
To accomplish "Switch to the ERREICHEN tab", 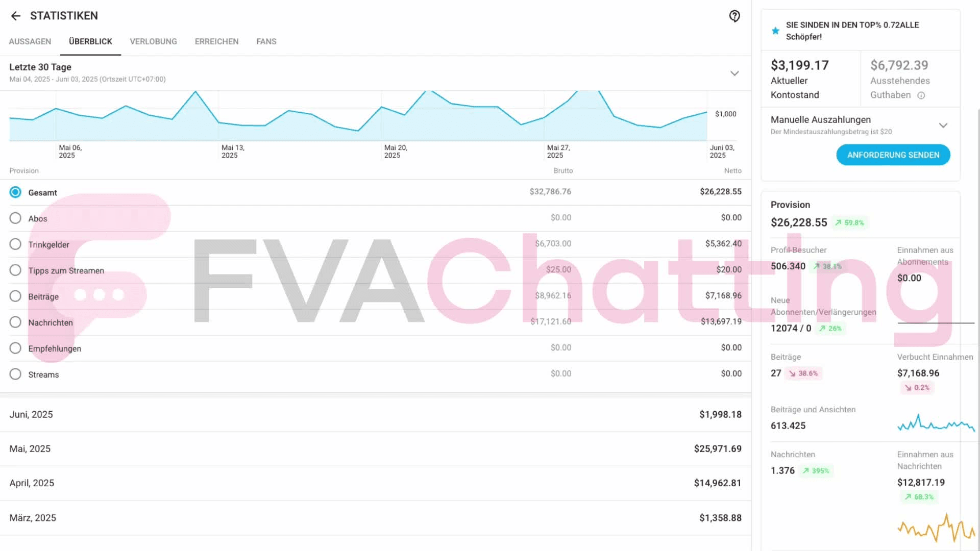I will pyautogui.click(x=216, y=41).
